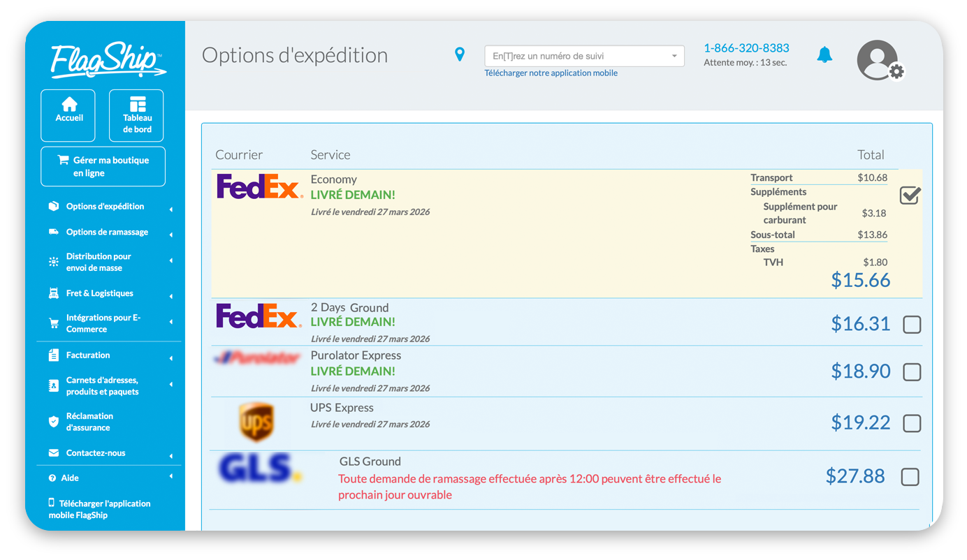The image size is (967, 560).
Task: Click the address book icon beside Carnets d'adresses
Action: 54,385
